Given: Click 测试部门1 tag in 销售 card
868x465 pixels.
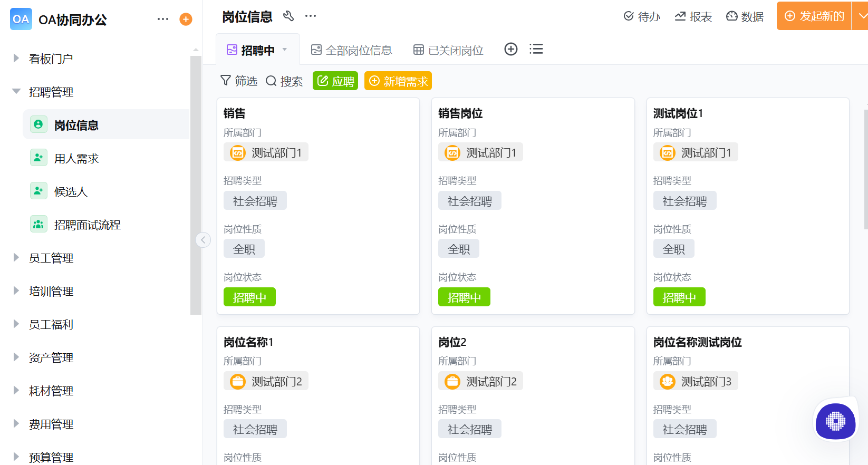Looking at the screenshot, I should 266,152.
